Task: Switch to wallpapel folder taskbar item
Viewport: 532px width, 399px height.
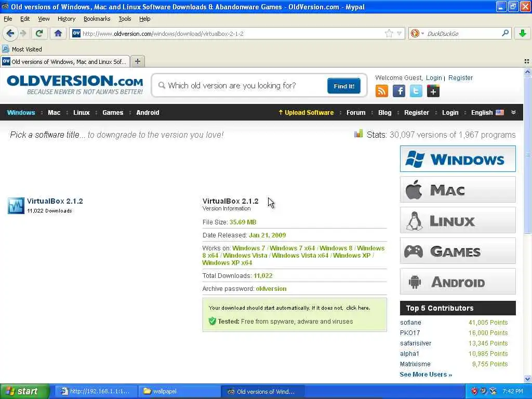Action: click(x=179, y=391)
